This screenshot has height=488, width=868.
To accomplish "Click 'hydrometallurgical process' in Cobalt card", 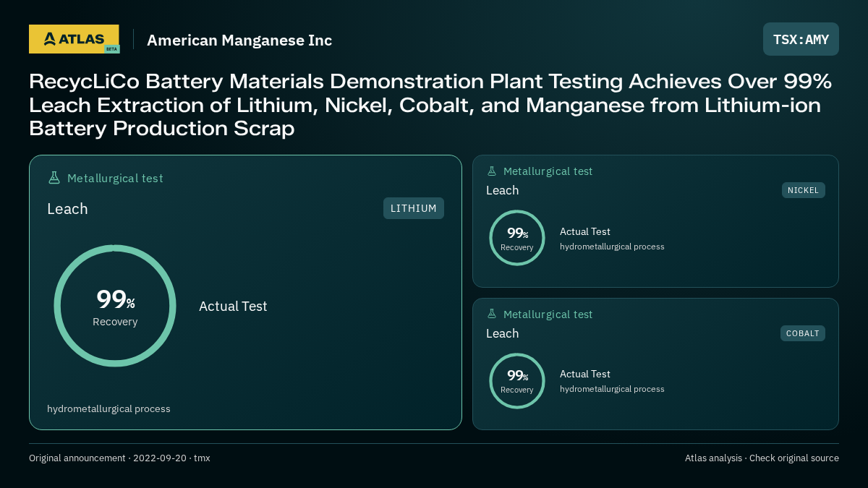I will [x=612, y=389].
